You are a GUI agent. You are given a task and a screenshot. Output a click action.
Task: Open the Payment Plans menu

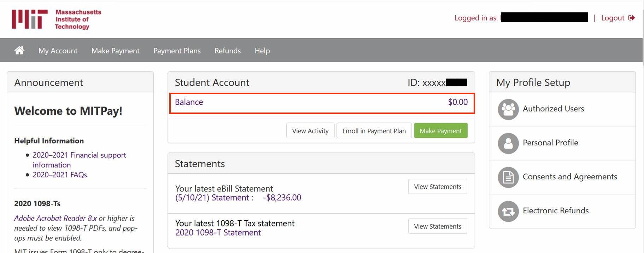177,51
